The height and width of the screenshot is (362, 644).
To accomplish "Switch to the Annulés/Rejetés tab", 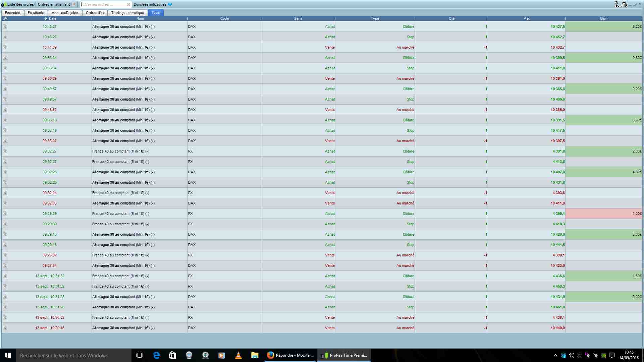I will [65, 13].
